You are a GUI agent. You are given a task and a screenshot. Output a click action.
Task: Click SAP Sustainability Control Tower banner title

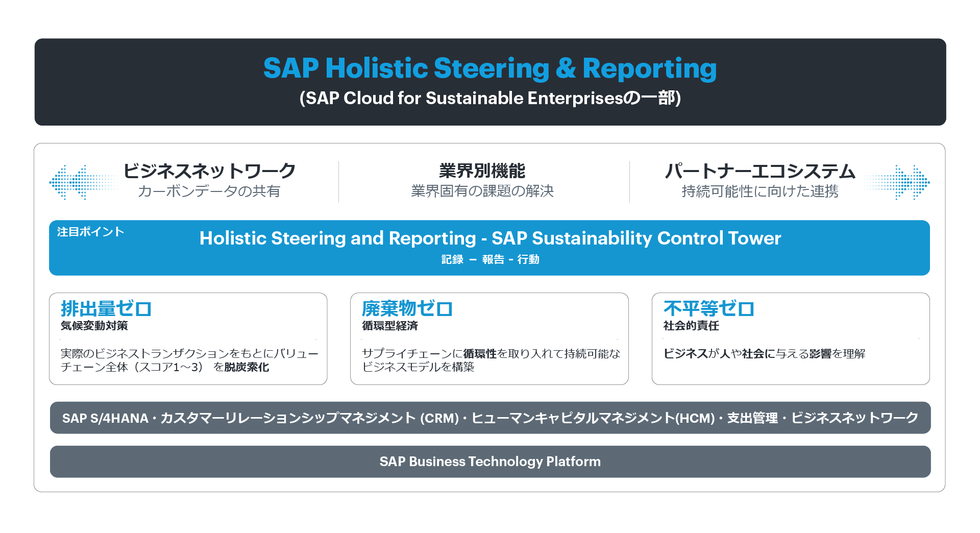click(x=490, y=238)
